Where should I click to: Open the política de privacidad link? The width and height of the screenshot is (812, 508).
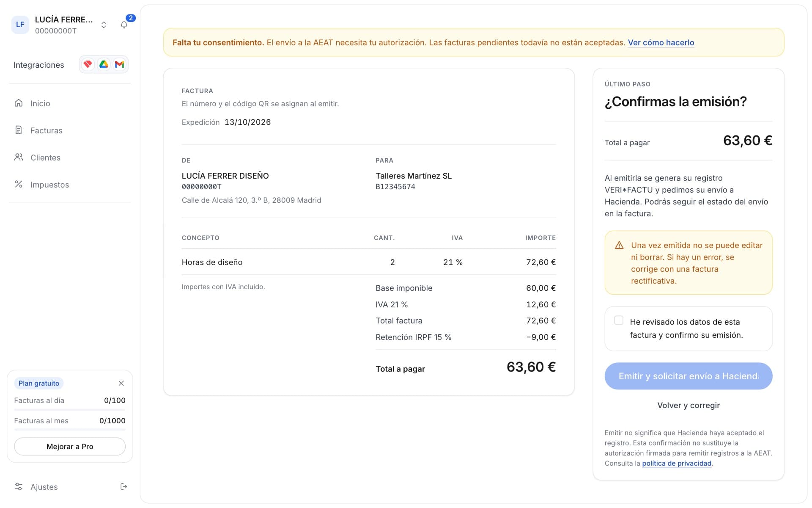(x=677, y=463)
